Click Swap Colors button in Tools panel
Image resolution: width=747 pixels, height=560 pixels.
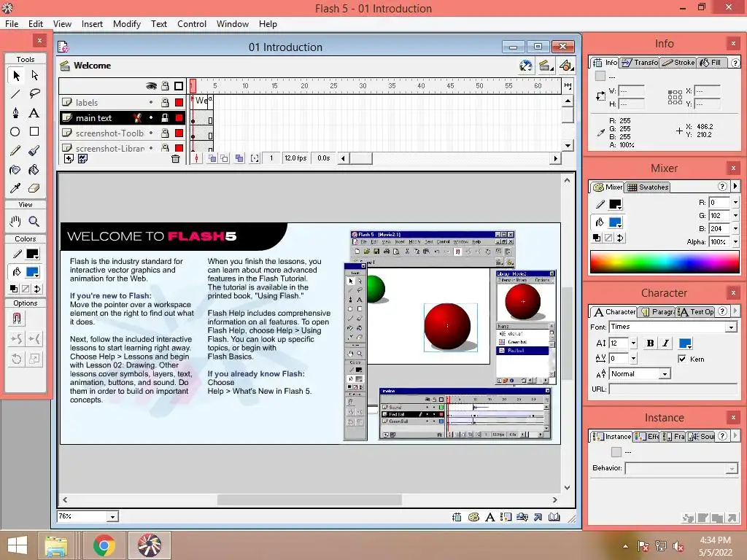38,289
